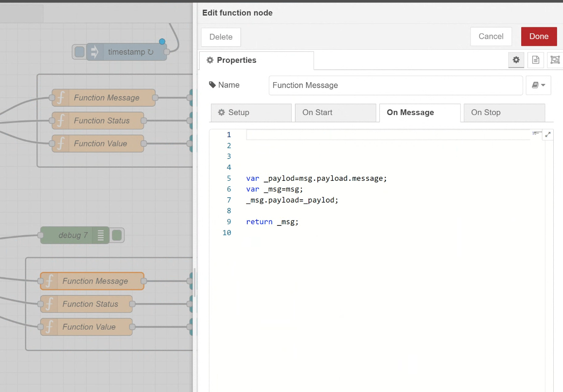The height and width of the screenshot is (392, 563).
Task: Click output port of upper Function Message
Action: coord(155,98)
